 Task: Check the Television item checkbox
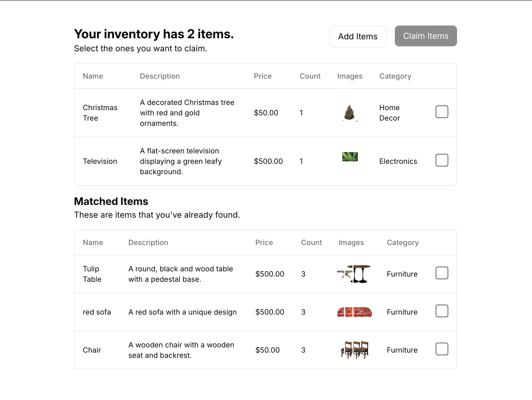click(442, 160)
